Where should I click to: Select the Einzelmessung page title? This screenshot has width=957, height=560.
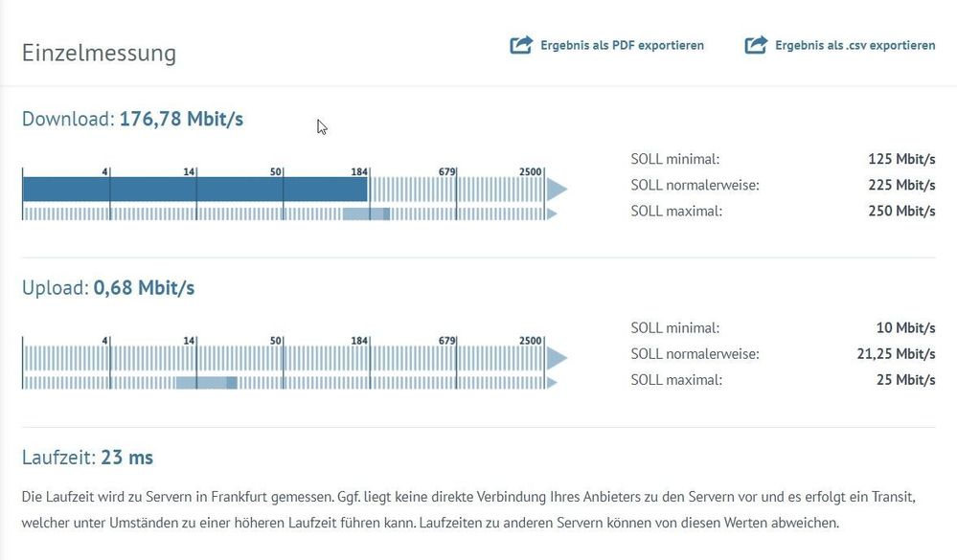(x=98, y=54)
